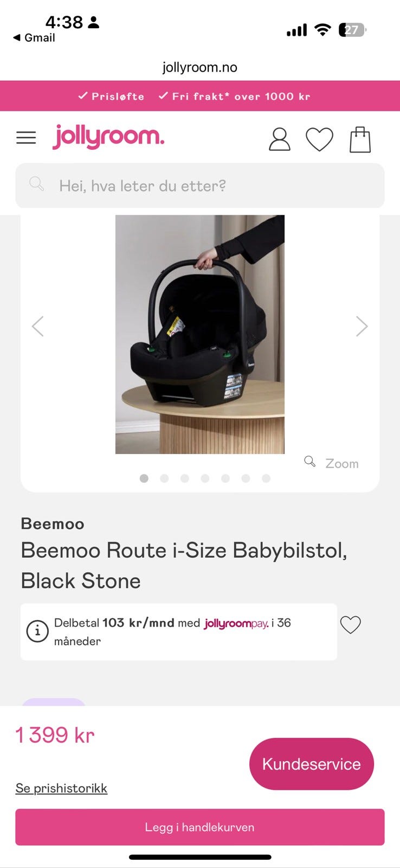
Task: Open the shopping bag cart
Action: (x=360, y=139)
